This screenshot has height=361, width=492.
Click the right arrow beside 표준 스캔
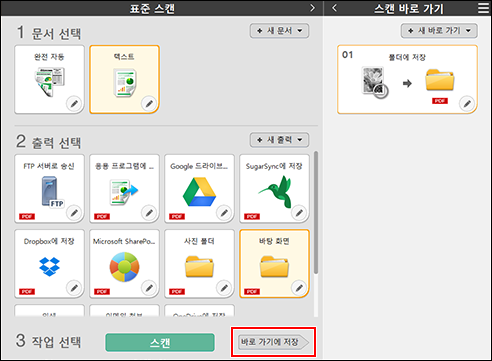tap(312, 8)
